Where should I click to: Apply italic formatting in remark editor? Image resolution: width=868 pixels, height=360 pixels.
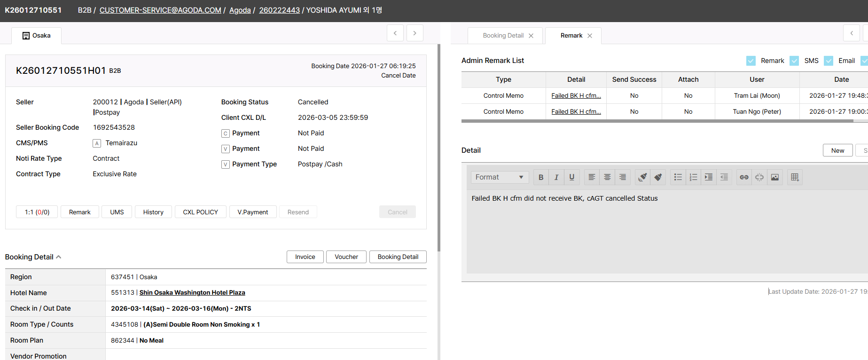coord(556,177)
